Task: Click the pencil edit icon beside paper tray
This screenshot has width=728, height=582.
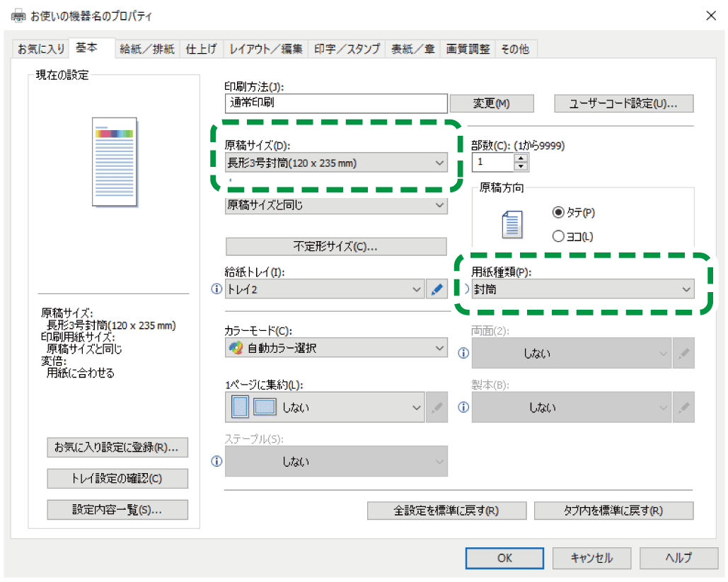Action: 437,289
